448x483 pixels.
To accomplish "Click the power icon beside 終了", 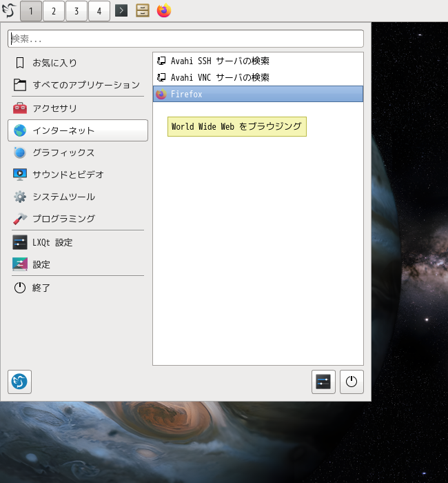I will [x=20, y=288].
